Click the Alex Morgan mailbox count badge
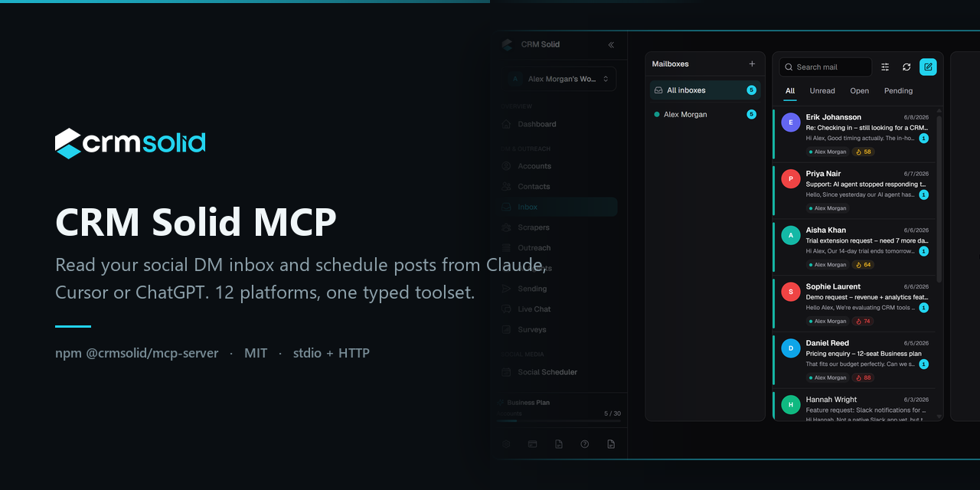The width and height of the screenshot is (980, 490). click(751, 115)
